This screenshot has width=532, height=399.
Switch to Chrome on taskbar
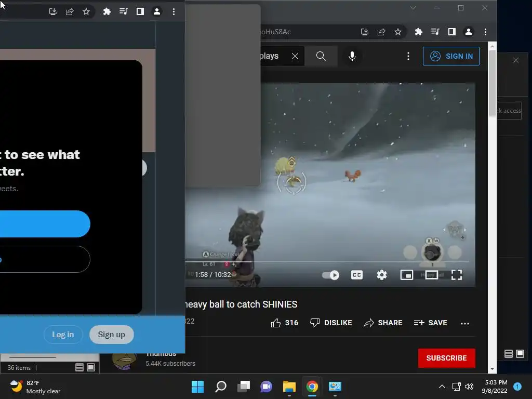point(312,387)
